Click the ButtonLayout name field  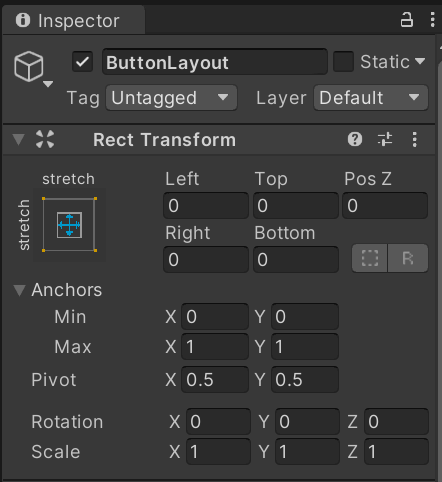[215, 62]
